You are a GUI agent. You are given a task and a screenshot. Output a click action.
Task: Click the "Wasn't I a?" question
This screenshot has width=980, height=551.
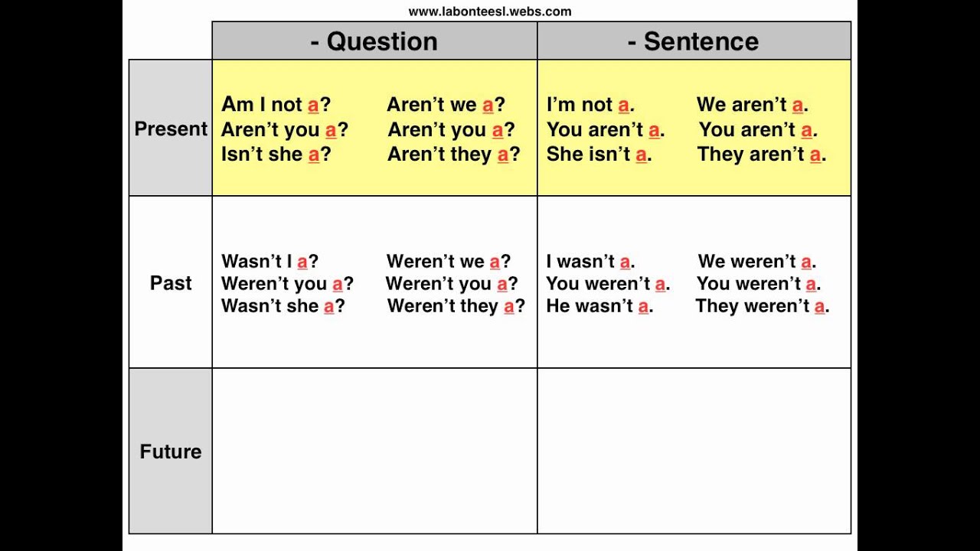tap(269, 262)
